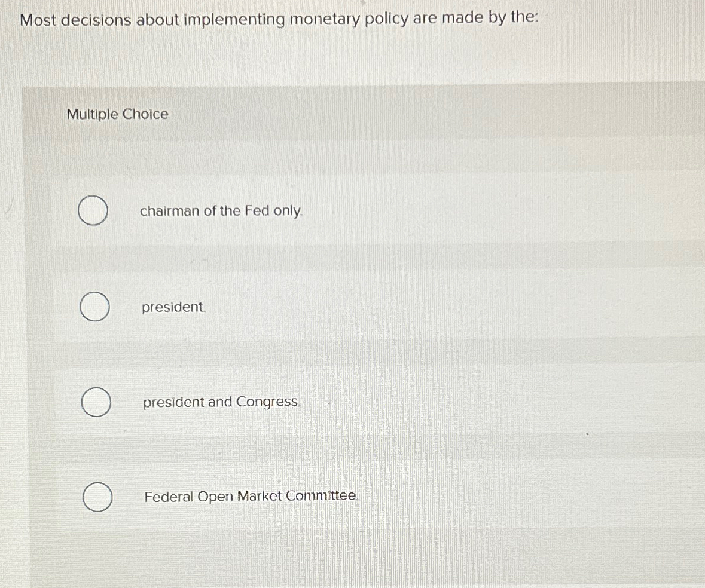The height and width of the screenshot is (588, 705).
Task: Select the radio button for 'chairman of the Fed only'
Action: tap(93, 210)
